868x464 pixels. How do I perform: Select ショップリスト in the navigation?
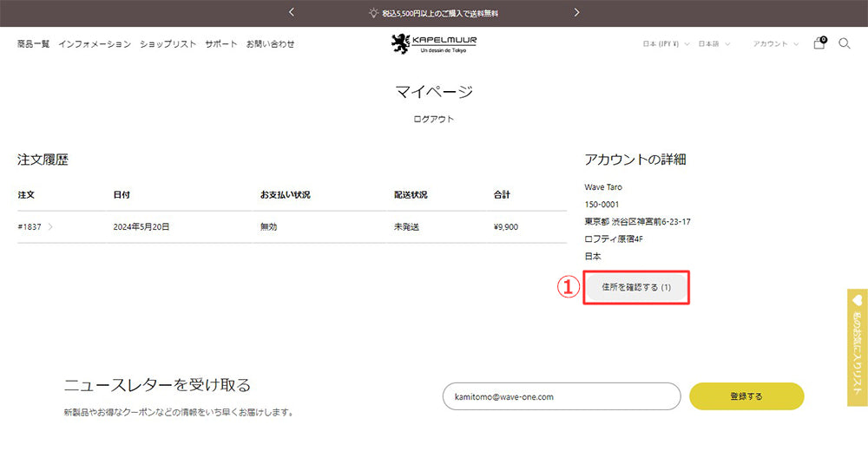pyautogui.click(x=168, y=44)
